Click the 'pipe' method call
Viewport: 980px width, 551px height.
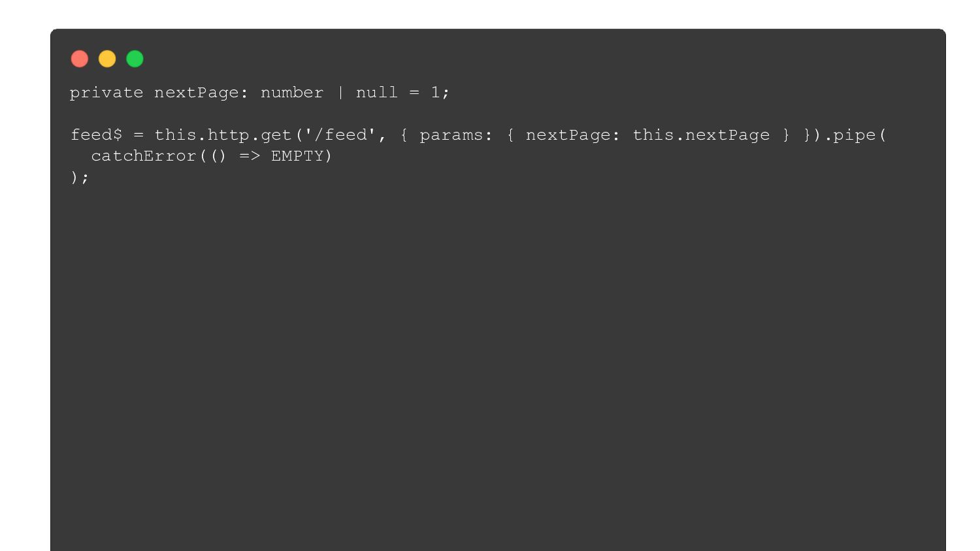pos(855,135)
